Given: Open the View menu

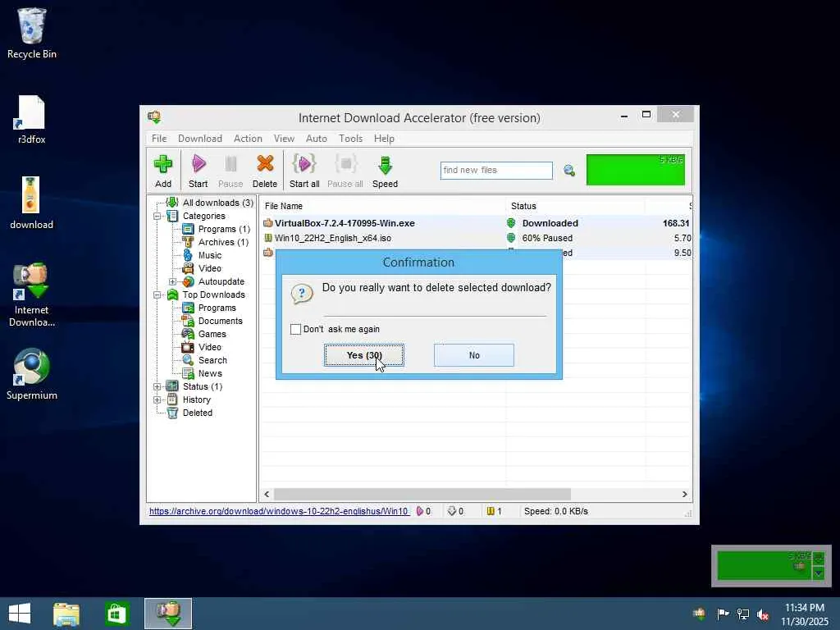Looking at the screenshot, I should coord(284,138).
